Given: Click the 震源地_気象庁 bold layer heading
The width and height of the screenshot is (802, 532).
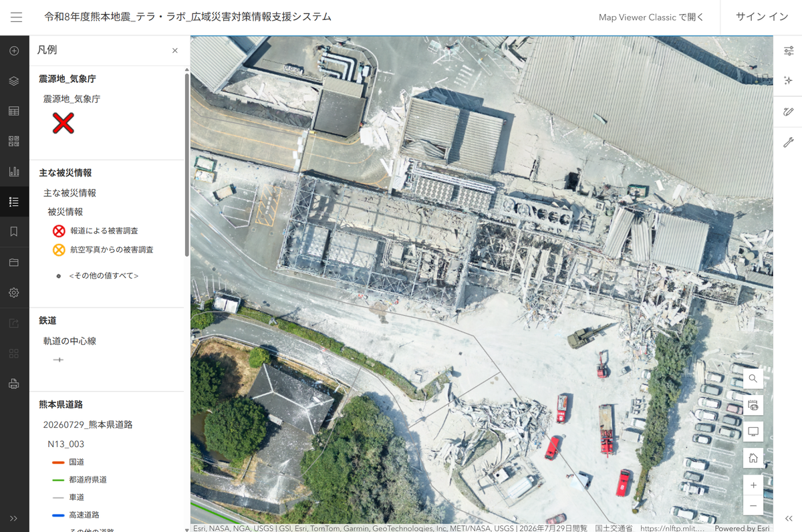Looking at the screenshot, I should (68, 79).
